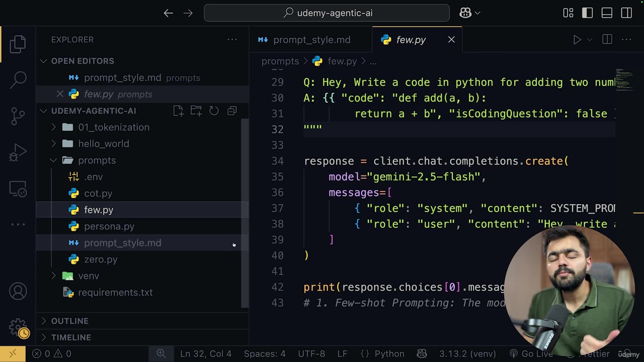The width and height of the screenshot is (644, 362).
Task: Select Python interpreter 3.13.2 (venv)
Action: pos(467,353)
